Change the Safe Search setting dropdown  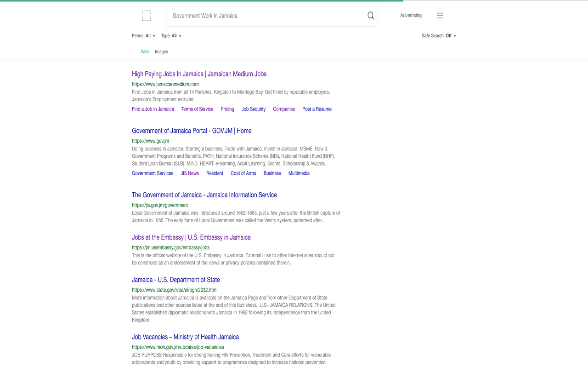click(439, 36)
